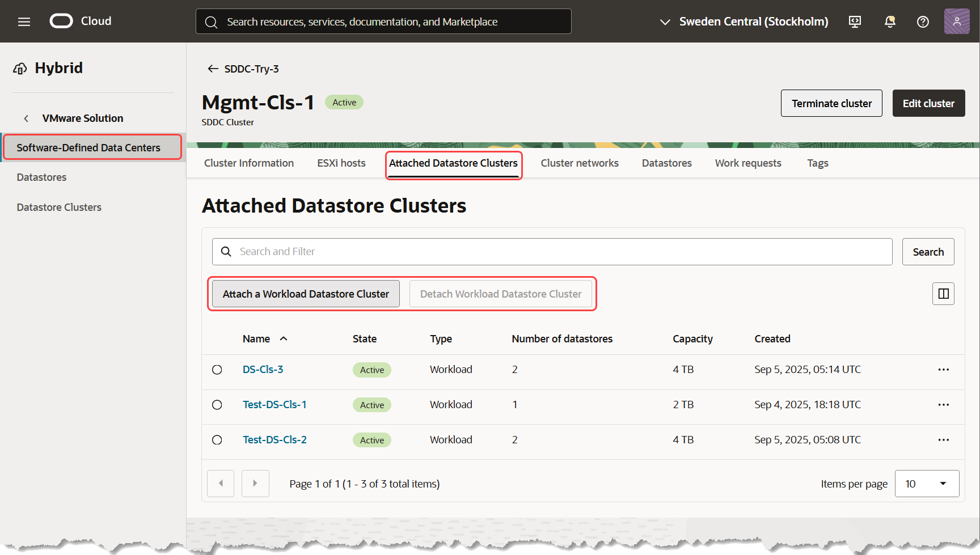The image size is (980, 555).
Task: Open the actions ellipsis for DS-Cls-3
Action: [x=944, y=369]
